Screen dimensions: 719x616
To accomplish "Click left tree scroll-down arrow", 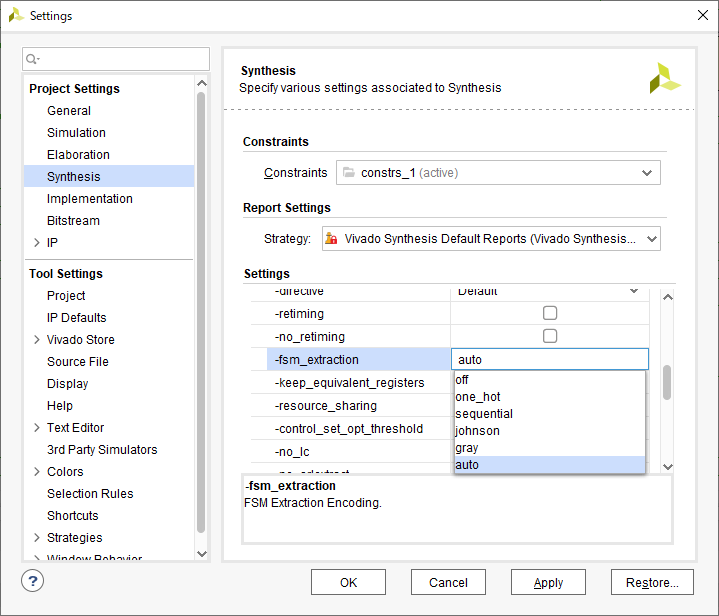I will pos(201,554).
